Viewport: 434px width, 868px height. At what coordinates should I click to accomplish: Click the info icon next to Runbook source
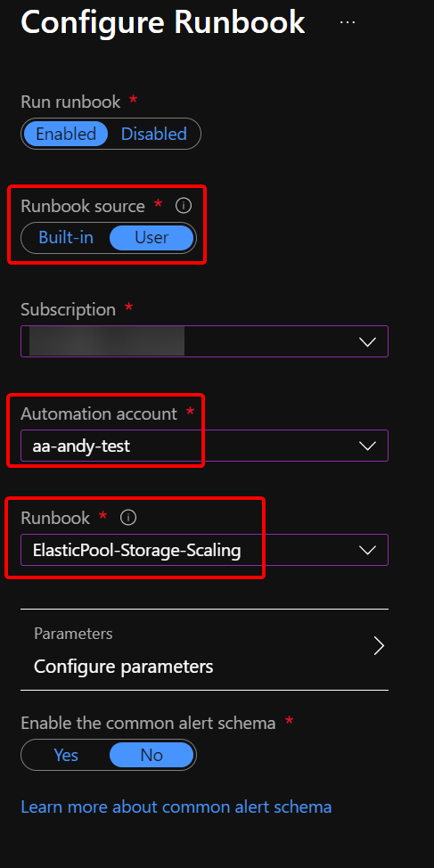[x=184, y=206]
